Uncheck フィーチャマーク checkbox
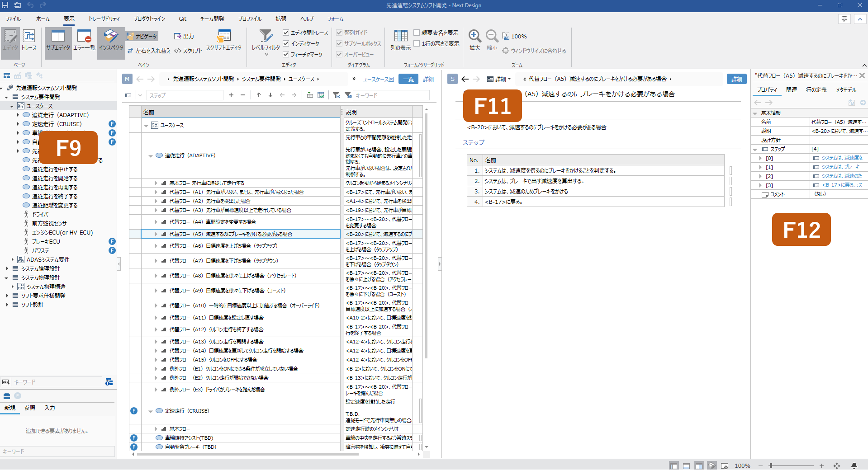The width and height of the screenshot is (868, 470). (286, 54)
